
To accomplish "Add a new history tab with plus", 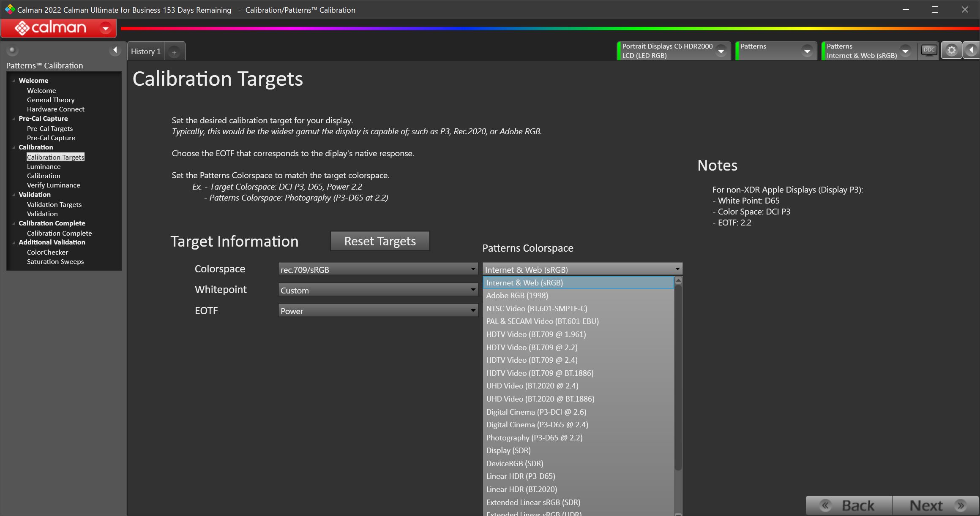I will (174, 52).
